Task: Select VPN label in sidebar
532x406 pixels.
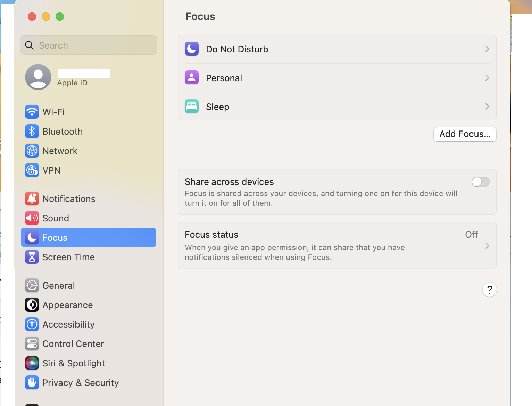Action: point(51,170)
